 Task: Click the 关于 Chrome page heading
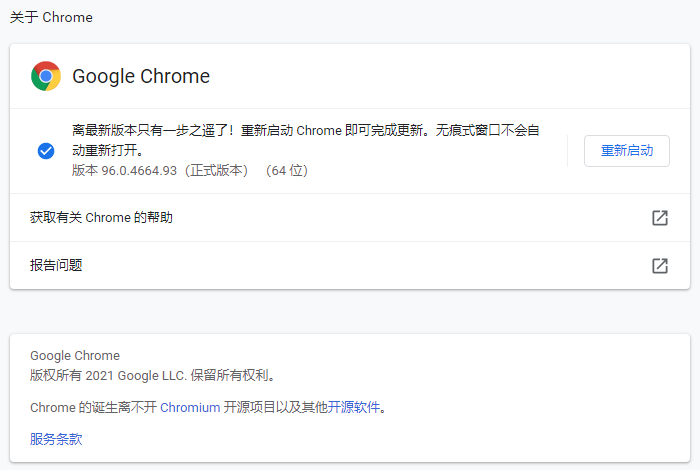pyautogui.click(x=51, y=17)
